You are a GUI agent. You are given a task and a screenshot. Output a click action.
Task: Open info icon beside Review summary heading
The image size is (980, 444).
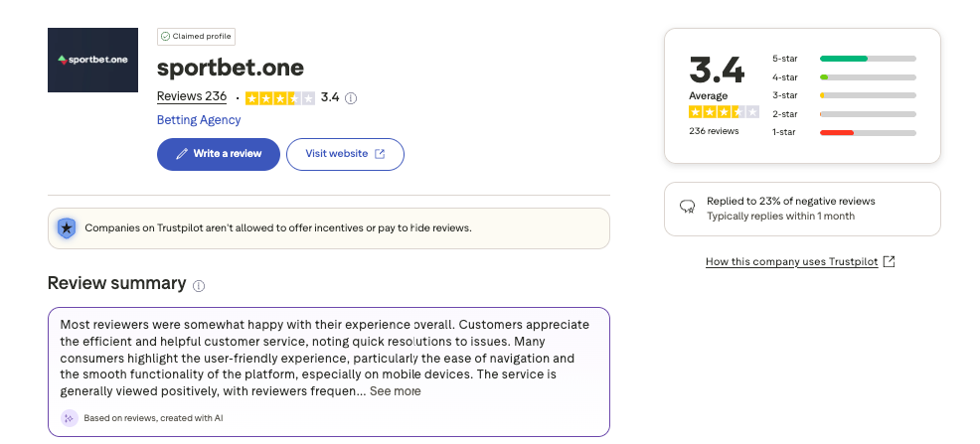tap(199, 285)
